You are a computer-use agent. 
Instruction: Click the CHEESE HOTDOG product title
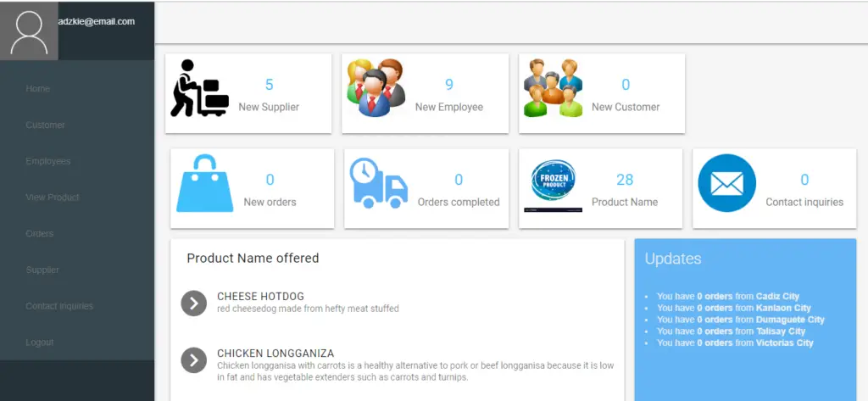(x=260, y=297)
